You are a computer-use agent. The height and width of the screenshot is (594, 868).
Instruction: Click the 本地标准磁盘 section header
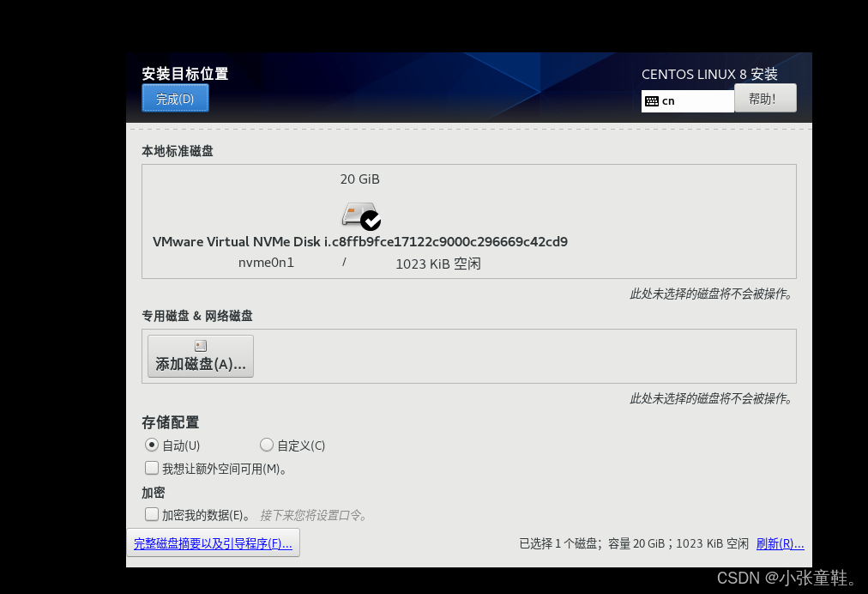[x=178, y=150]
